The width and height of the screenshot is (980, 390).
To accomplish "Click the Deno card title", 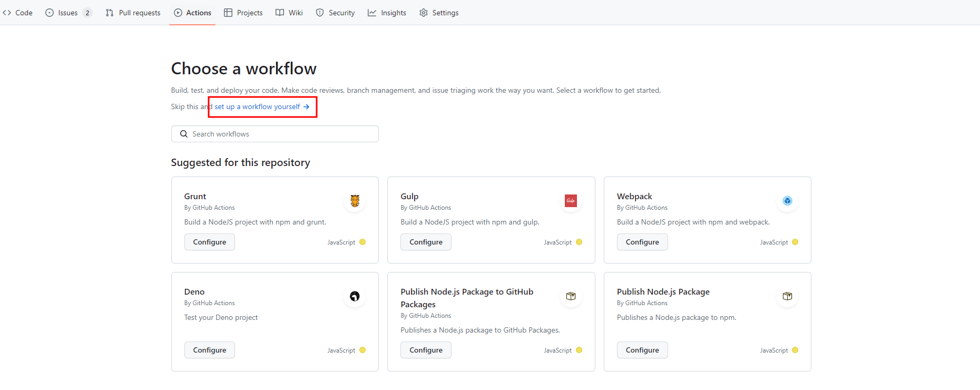I will [x=194, y=291].
